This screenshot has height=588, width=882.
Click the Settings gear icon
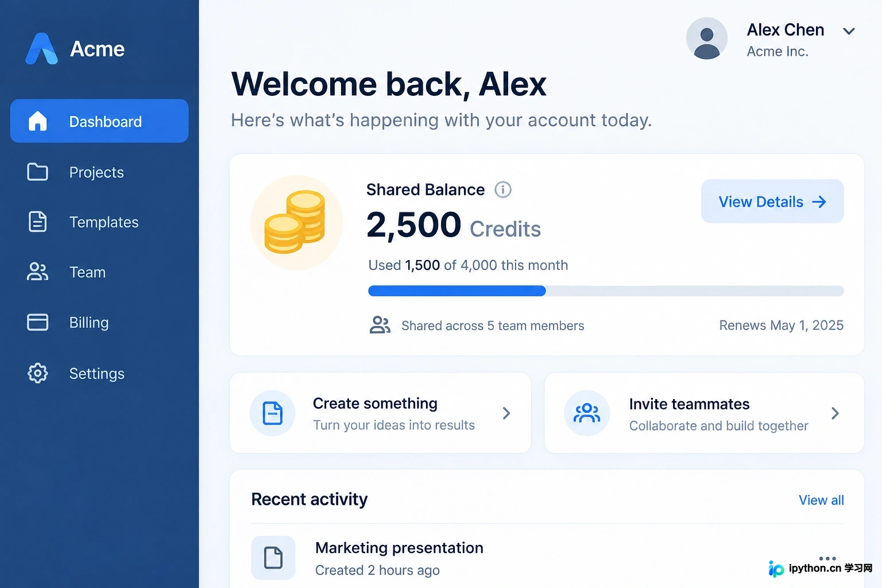[38, 373]
